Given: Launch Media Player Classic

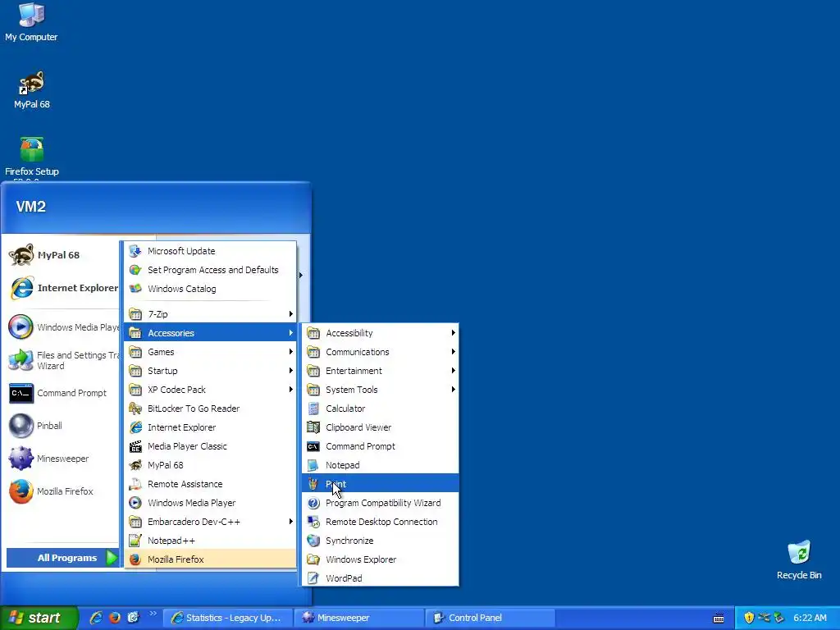Looking at the screenshot, I should [211, 446].
